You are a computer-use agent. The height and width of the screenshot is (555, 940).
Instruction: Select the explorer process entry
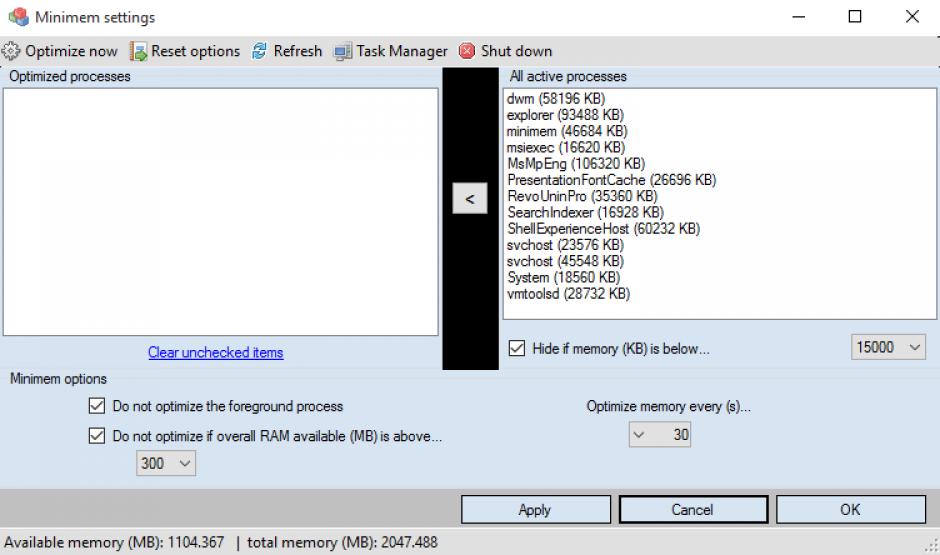tap(565, 115)
